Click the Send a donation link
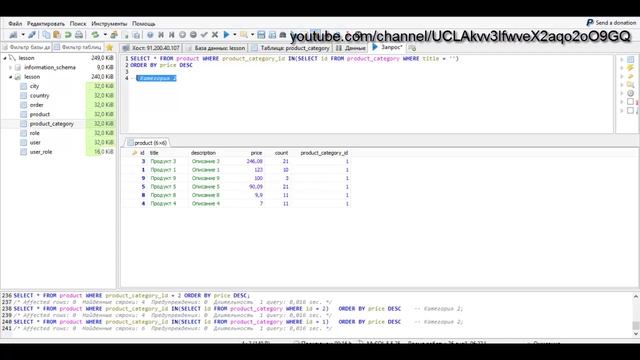Viewport: 640px width, 360px height. tap(616, 23)
